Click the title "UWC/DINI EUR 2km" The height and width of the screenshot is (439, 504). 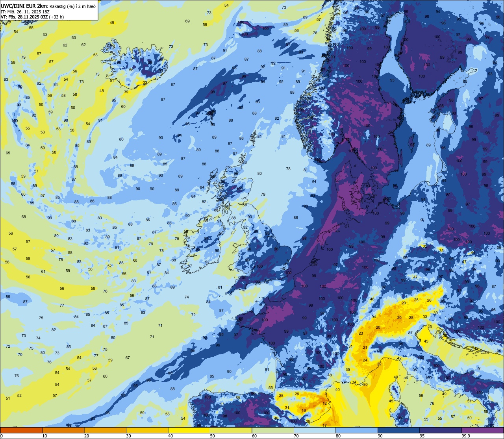coord(24,6)
